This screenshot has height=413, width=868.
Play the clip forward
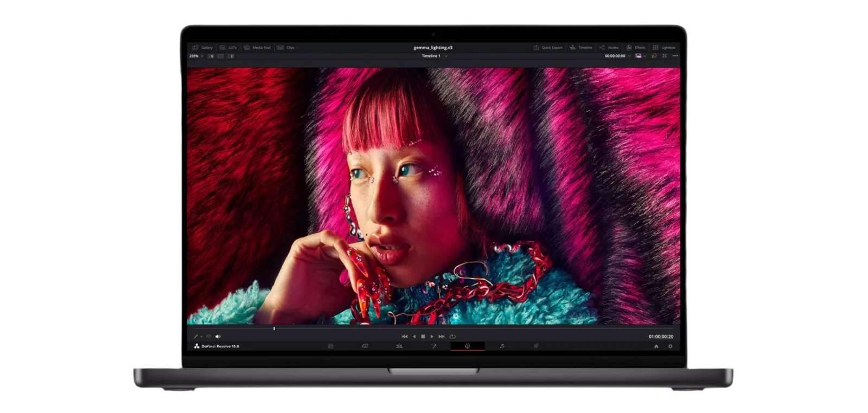[432, 337]
